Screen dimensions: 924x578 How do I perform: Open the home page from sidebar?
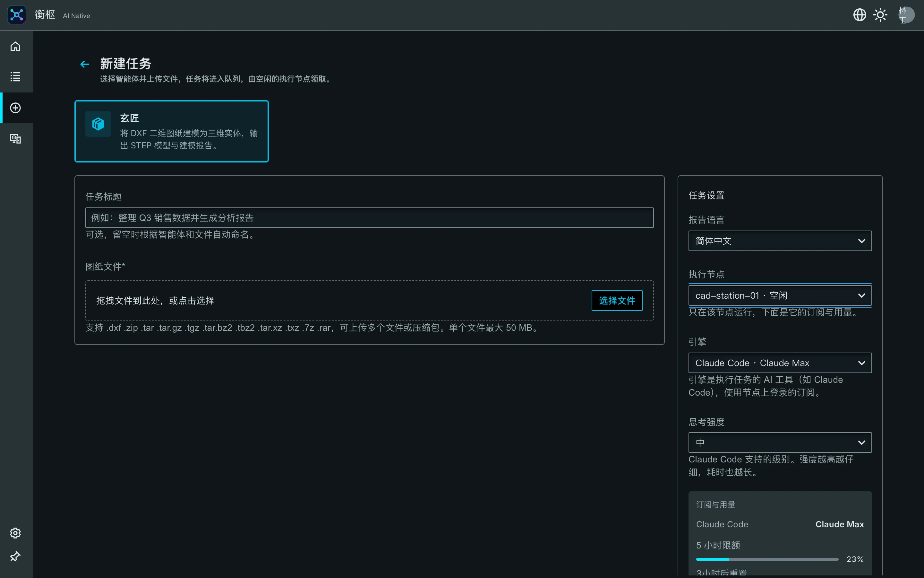(x=15, y=46)
